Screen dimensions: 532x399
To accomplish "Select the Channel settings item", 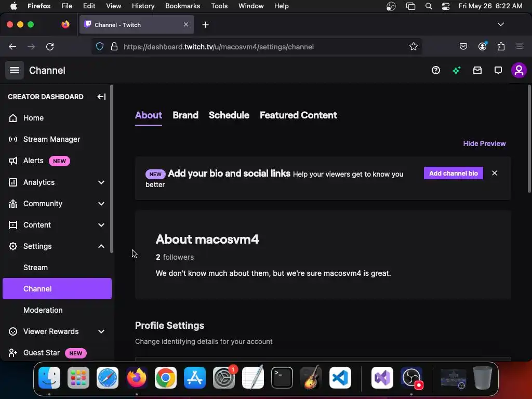I will pyautogui.click(x=57, y=289).
